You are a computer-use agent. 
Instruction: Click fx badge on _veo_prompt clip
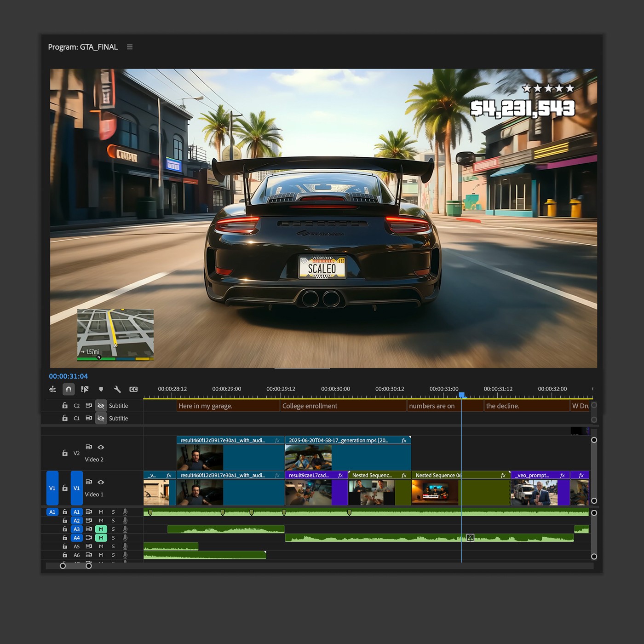coord(562,475)
